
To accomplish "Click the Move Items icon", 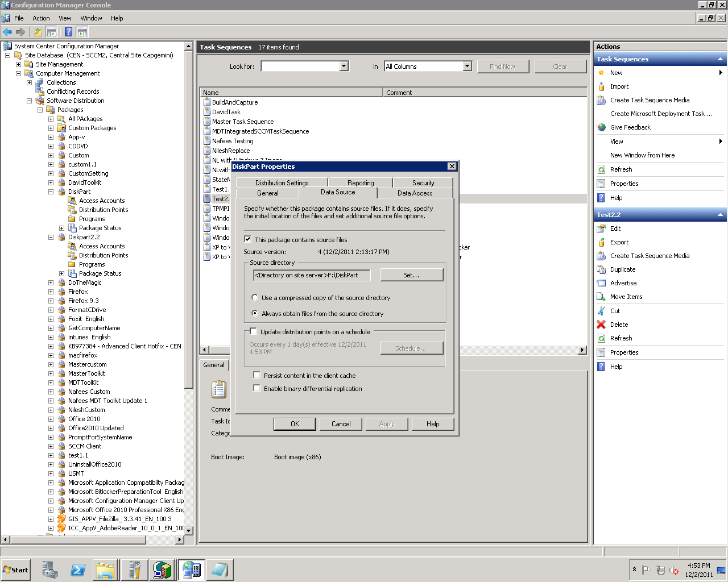I will [601, 297].
